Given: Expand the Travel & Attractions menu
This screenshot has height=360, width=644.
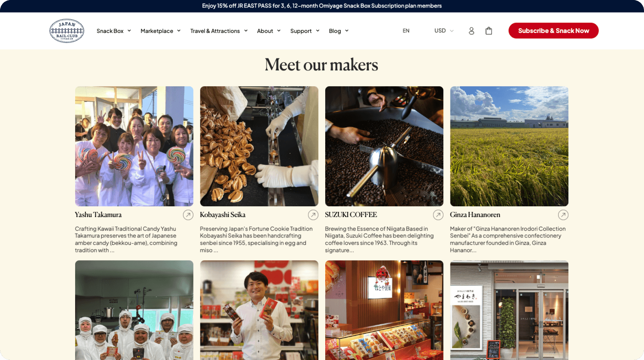Looking at the screenshot, I should pyautogui.click(x=219, y=31).
